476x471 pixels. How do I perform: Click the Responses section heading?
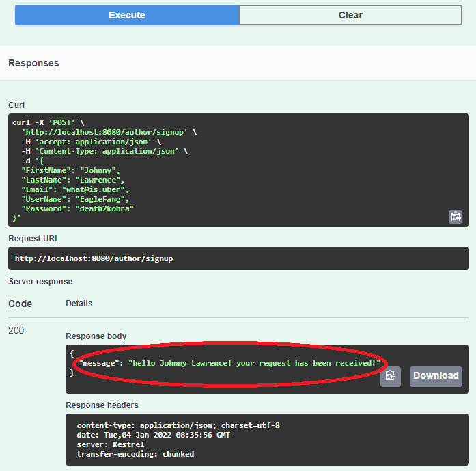pyautogui.click(x=33, y=63)
